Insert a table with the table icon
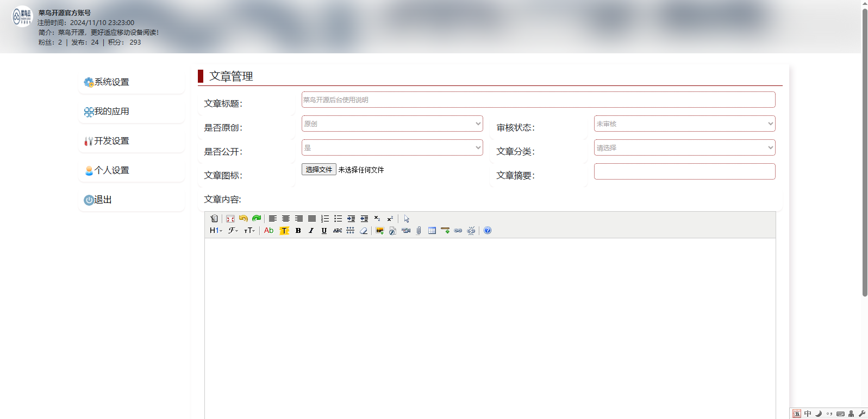The width and height of the screenshot is (868, 419). point(432,231)
